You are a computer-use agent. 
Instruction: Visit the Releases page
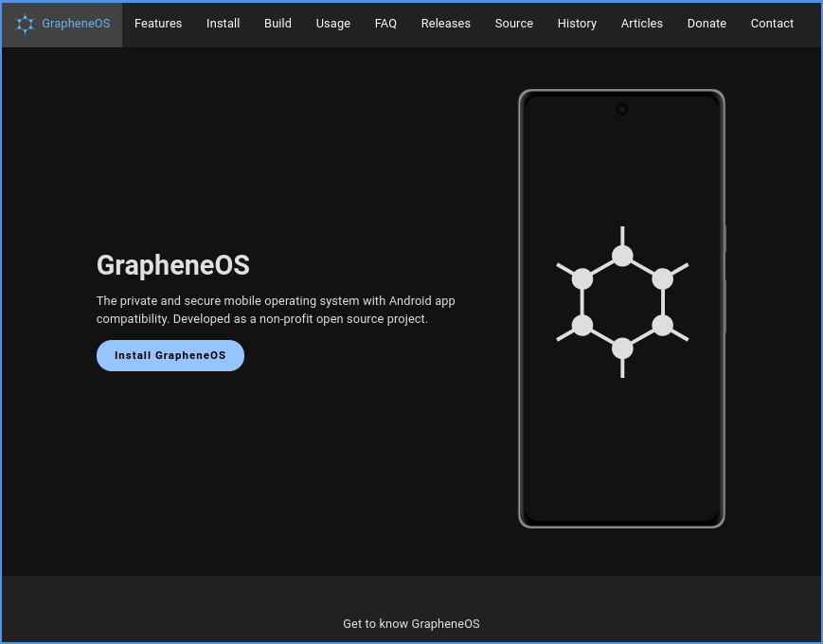tap(445, 24)
